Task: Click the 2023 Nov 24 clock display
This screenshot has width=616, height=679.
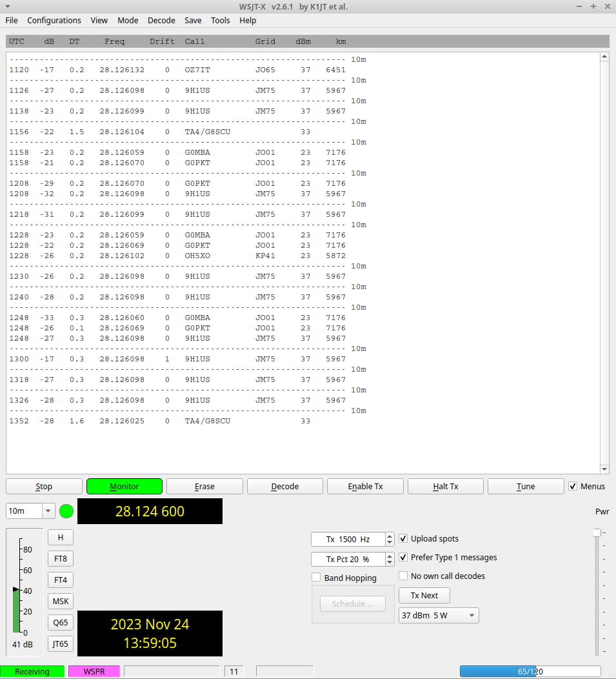Action: 150,634
